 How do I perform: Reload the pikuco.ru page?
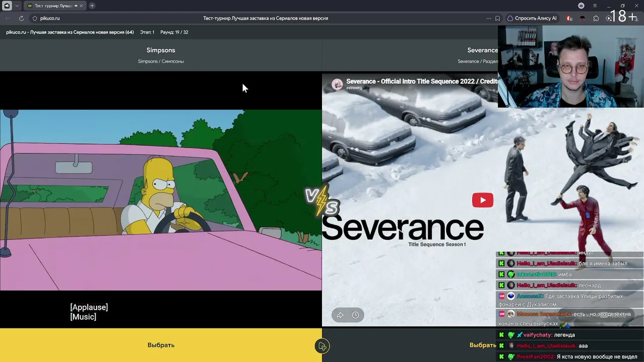tap(21, 18)
